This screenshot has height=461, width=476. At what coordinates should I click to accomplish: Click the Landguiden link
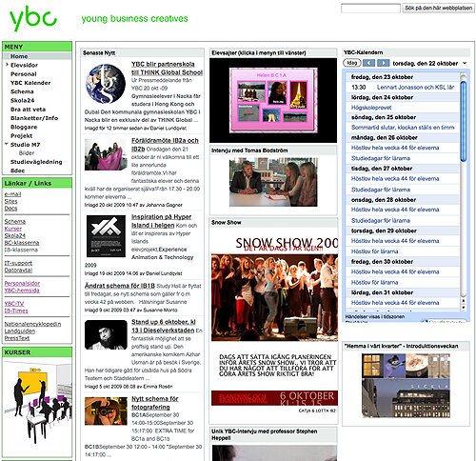pyautogui.click(x=20, y=331)
